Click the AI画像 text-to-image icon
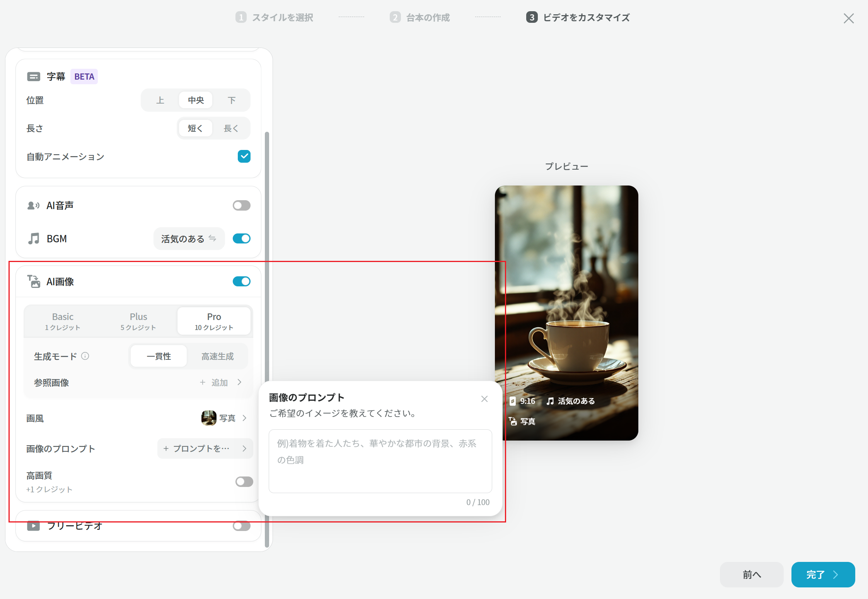 34,281
